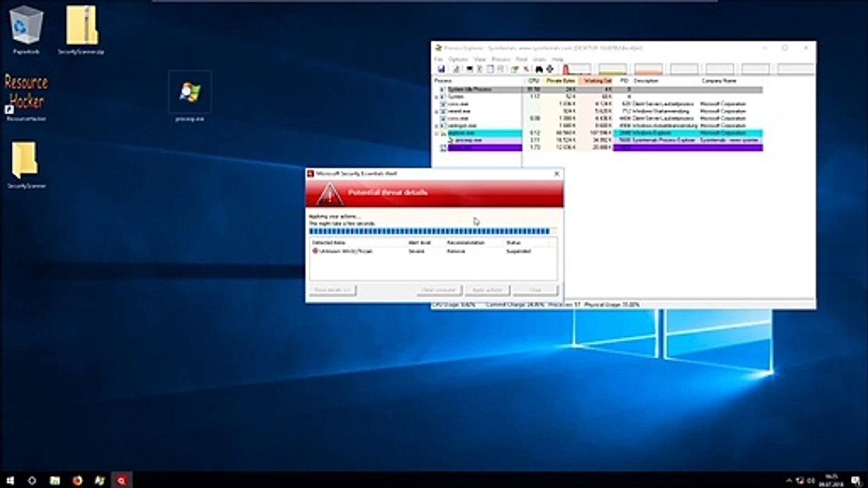Screen dimensions: 868x488
Task: Sort by the Working Set column header
Action: coord(597,81)
